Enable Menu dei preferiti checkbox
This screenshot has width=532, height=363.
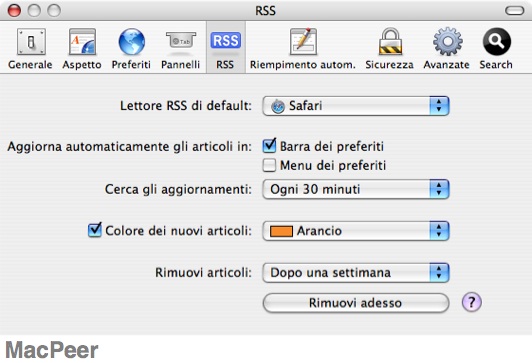269,166
